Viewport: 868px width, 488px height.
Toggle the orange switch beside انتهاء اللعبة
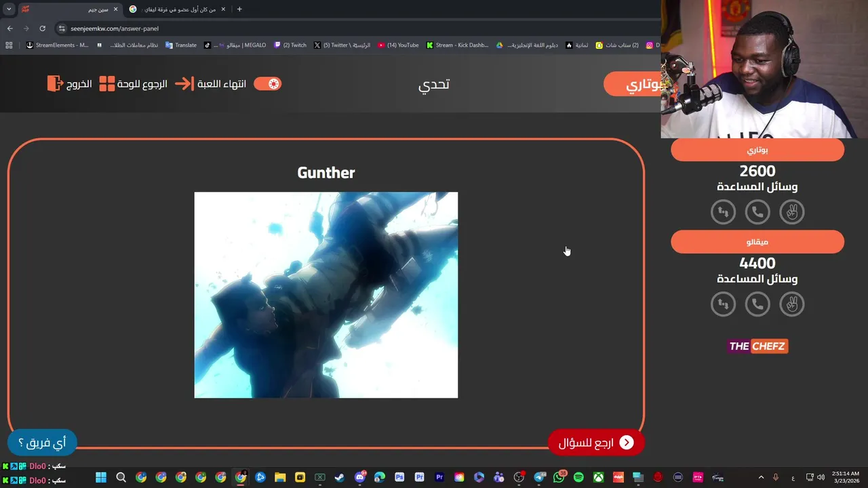(267, 83)
